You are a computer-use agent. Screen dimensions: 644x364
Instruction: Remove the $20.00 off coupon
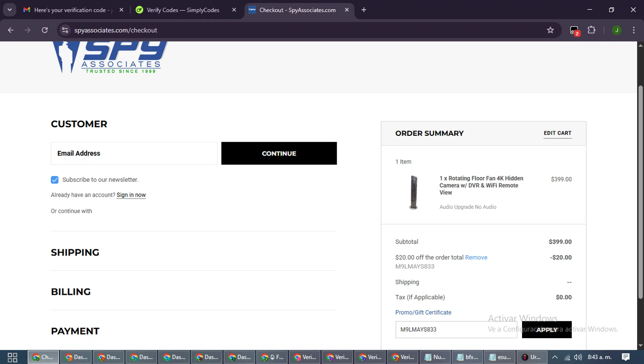coord(476,257)
